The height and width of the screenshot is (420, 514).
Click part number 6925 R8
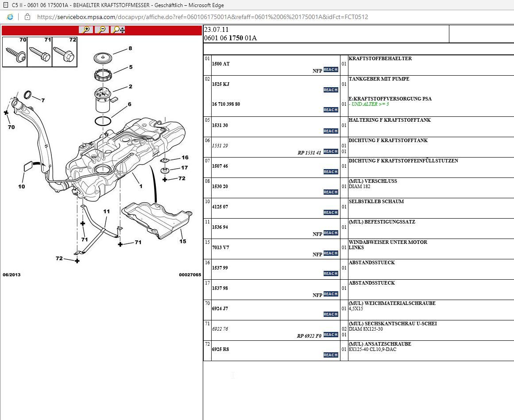220,349
